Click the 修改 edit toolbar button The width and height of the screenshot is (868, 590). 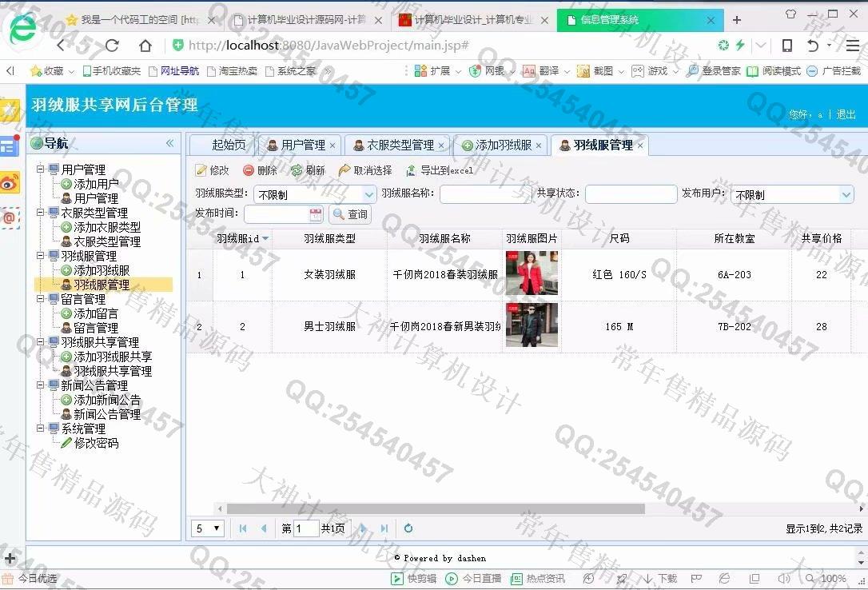click(x=212, y=170)
